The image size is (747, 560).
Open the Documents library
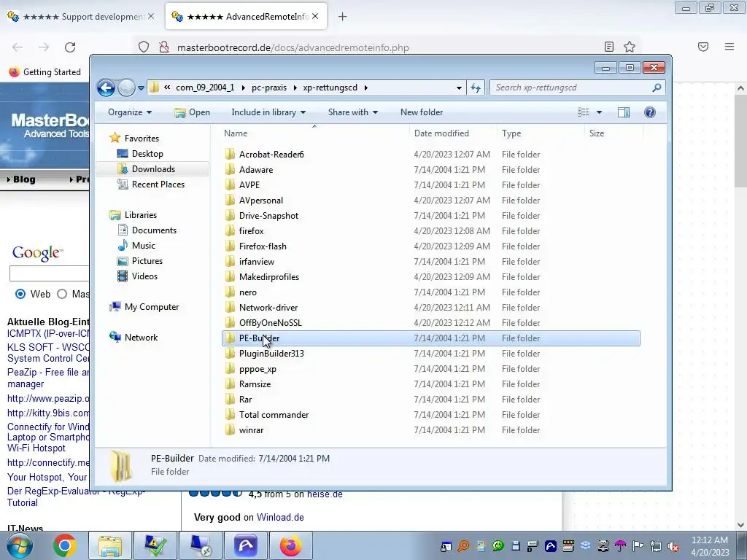(x=154, y=230)
